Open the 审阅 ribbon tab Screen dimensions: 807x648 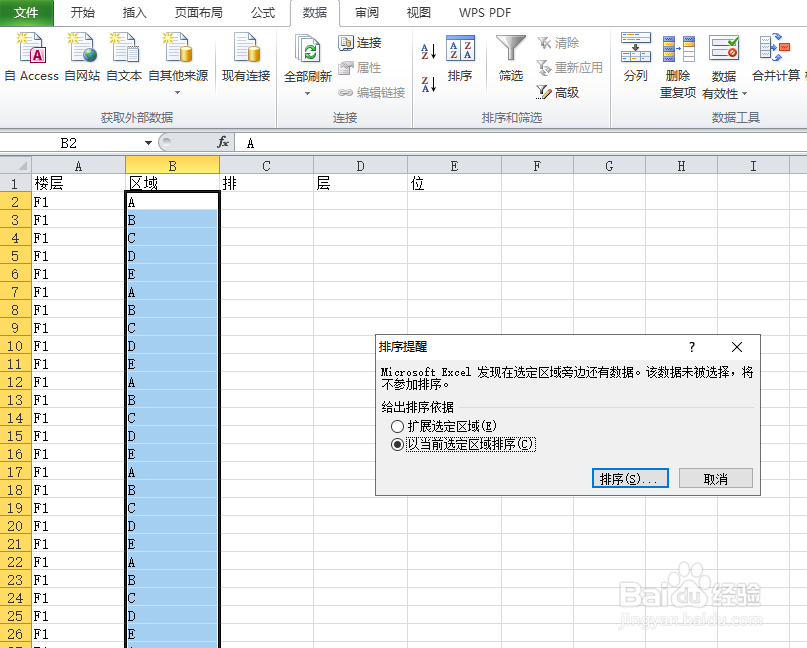pyautogui.click(x=368, y=13)
